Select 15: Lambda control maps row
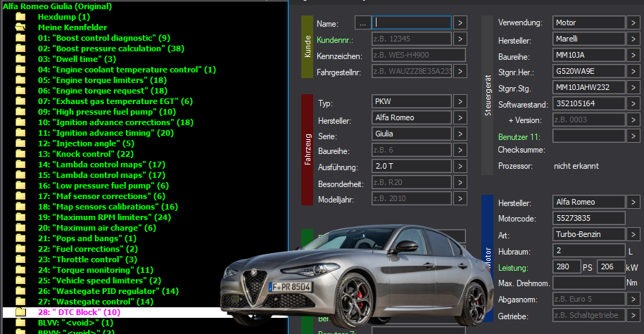Viewport: 644px width, 334px height. [101, 175]
